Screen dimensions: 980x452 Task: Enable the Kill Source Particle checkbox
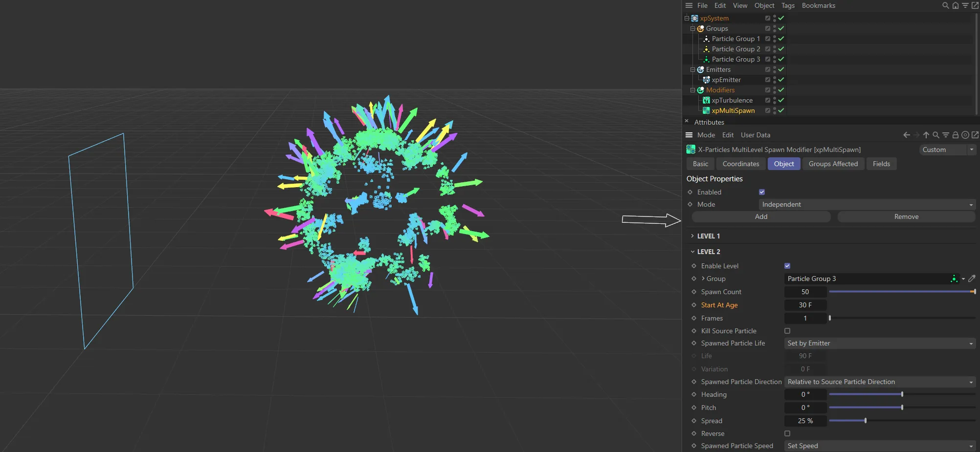coord(787,331)
